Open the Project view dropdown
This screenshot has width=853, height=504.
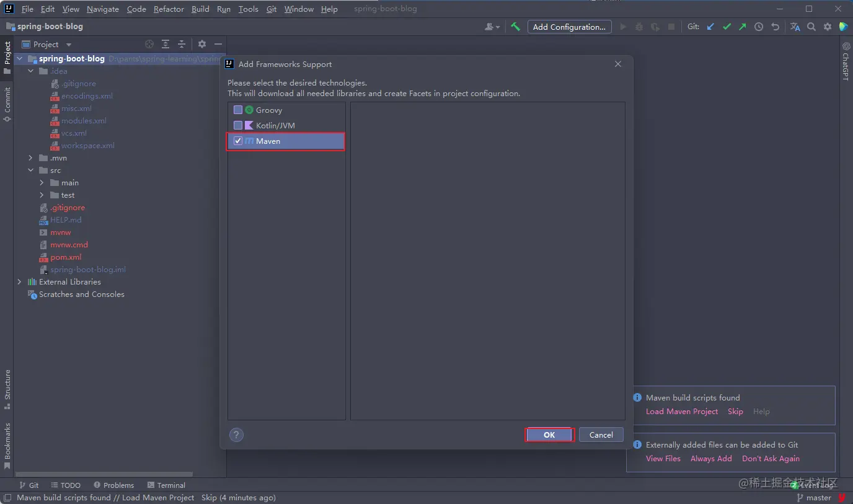coord(69,45)
